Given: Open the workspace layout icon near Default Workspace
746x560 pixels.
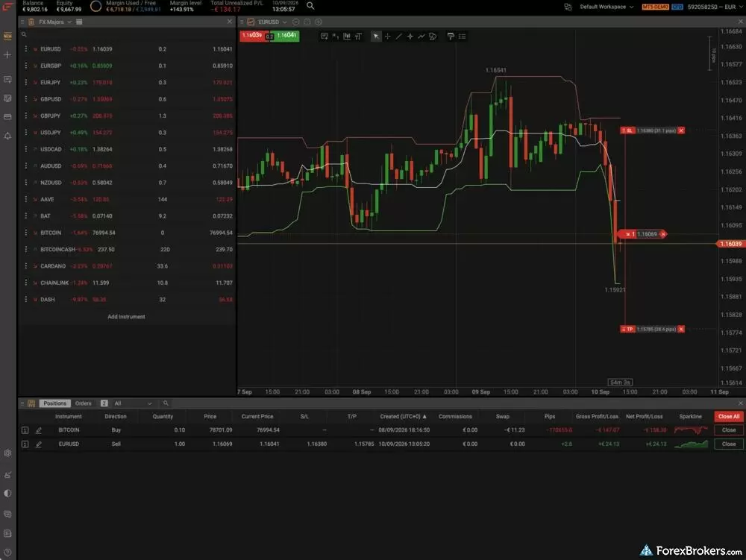Looking at the screenshot, I should coord(568,7).
